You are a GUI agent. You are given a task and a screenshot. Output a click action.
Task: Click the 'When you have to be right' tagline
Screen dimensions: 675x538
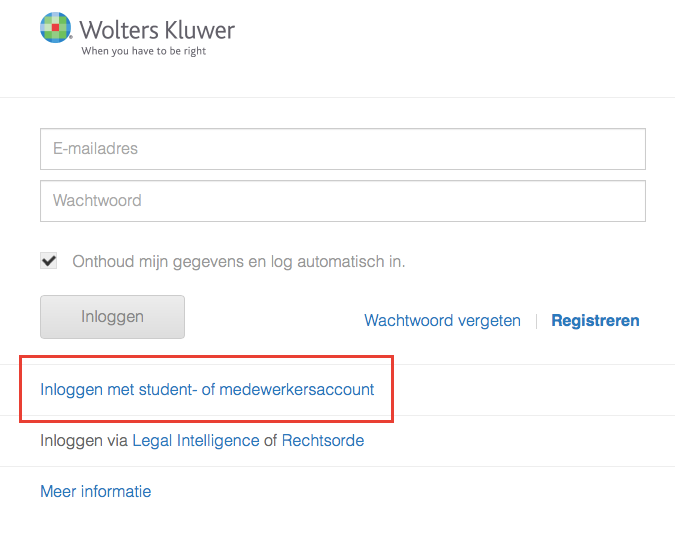pos(144,51)
